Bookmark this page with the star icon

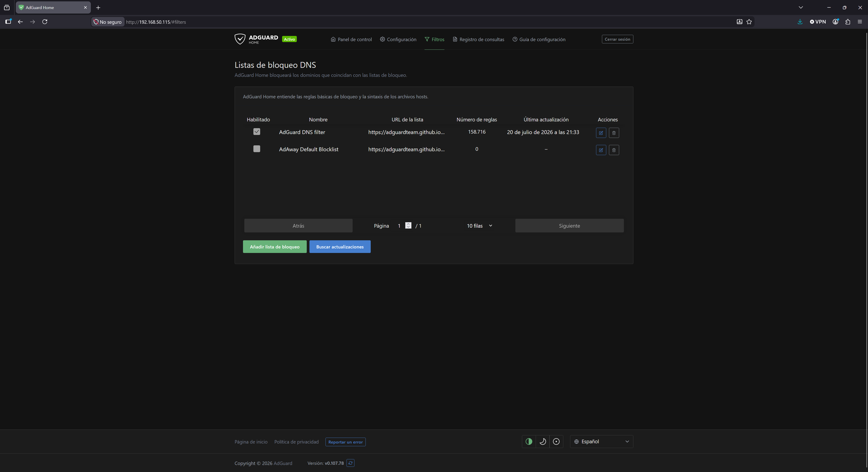pyautogui.click(x=749, y=22)
